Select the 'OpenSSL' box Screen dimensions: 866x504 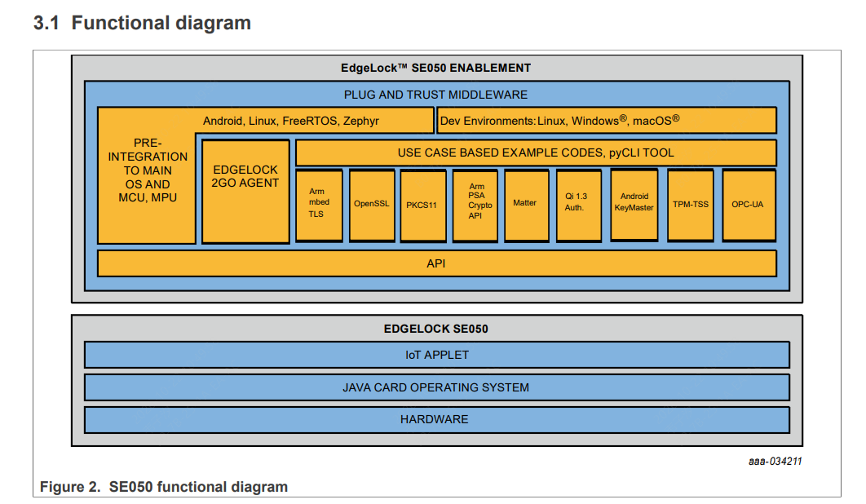pyautogui.click(x=372, y=206)
